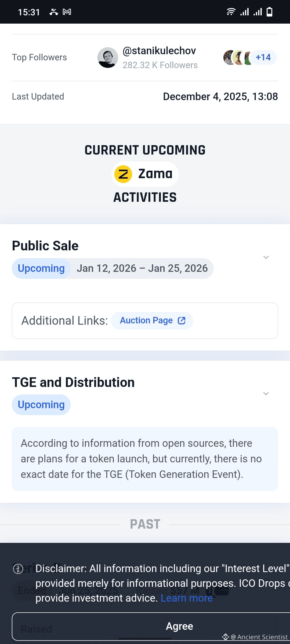This screenshot has width=290, height=644.
Task: Tap the TGE Upcoming status badge
Action: [41, 405]
